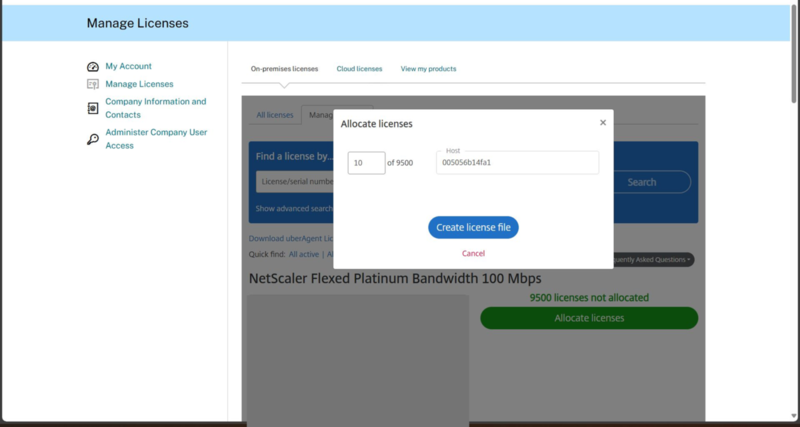
Task: Click Create license file button
Action: (473, 228)
